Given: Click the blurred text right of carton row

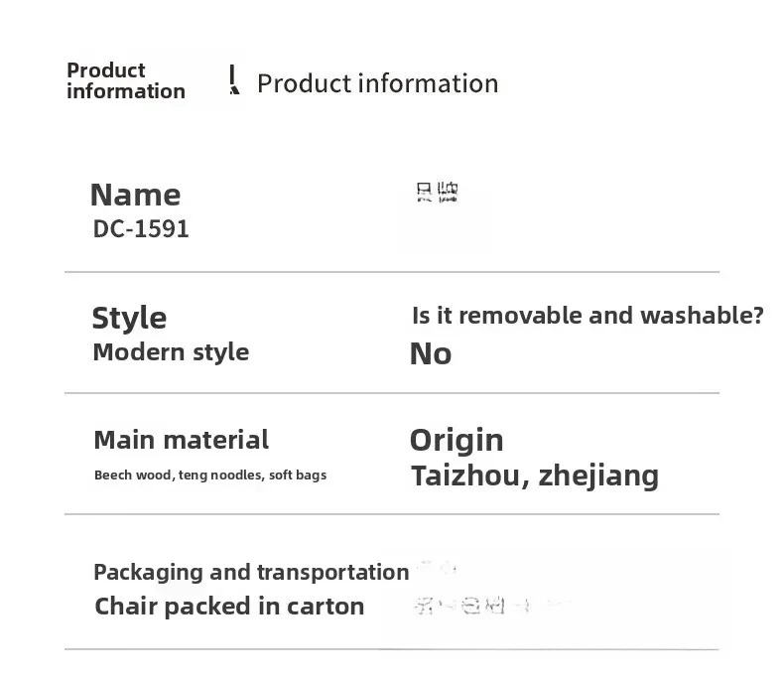Looking at the screenshot, I should click(x=488, y=605).
